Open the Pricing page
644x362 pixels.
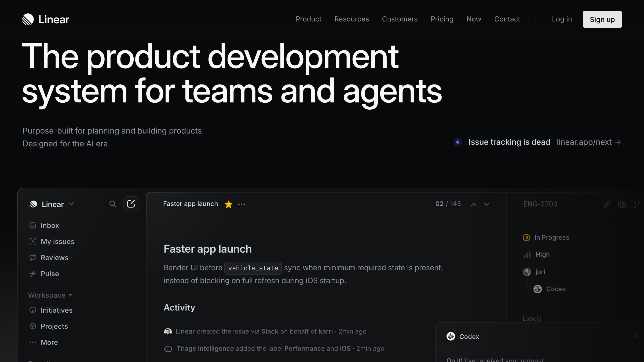[x=442, y=19]
